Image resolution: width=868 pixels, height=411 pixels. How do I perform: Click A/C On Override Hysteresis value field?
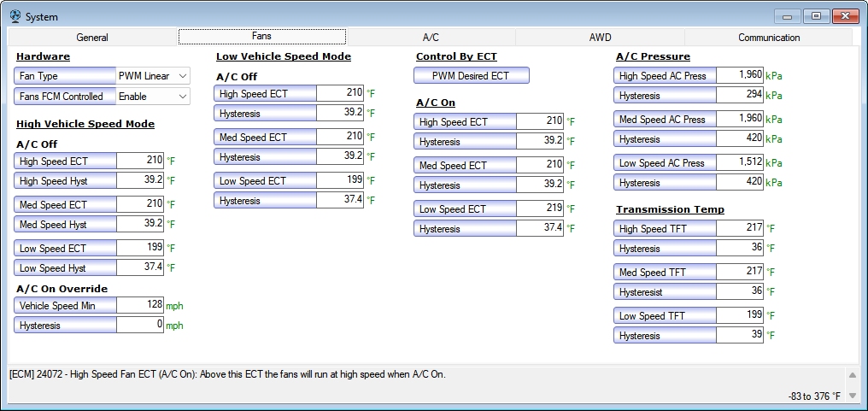click(139, 325)
